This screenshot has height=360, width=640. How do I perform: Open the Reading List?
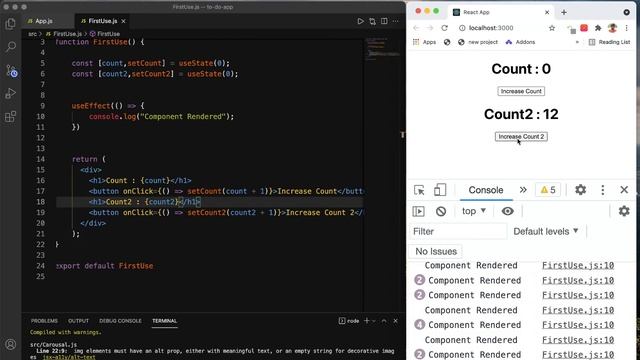click(609, 42)
